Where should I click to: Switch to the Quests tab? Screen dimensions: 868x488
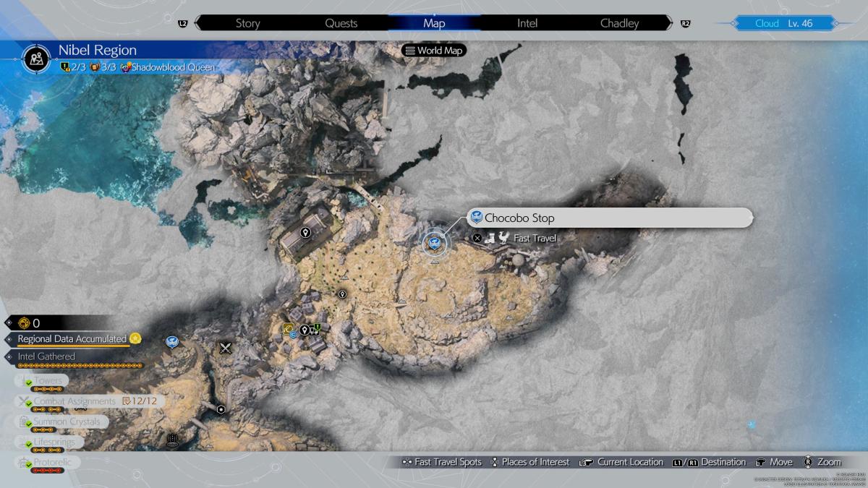(x=341, y=23)
